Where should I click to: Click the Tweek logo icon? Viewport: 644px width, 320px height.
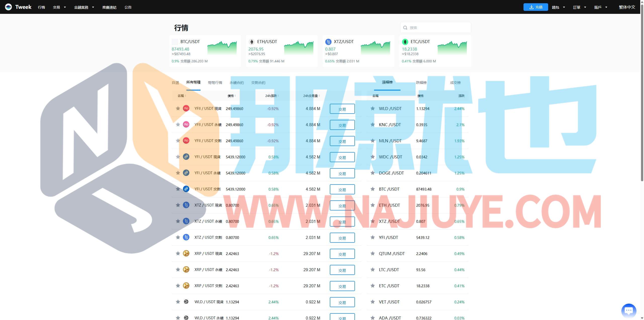pyautogui.click(x=8, y=7)
